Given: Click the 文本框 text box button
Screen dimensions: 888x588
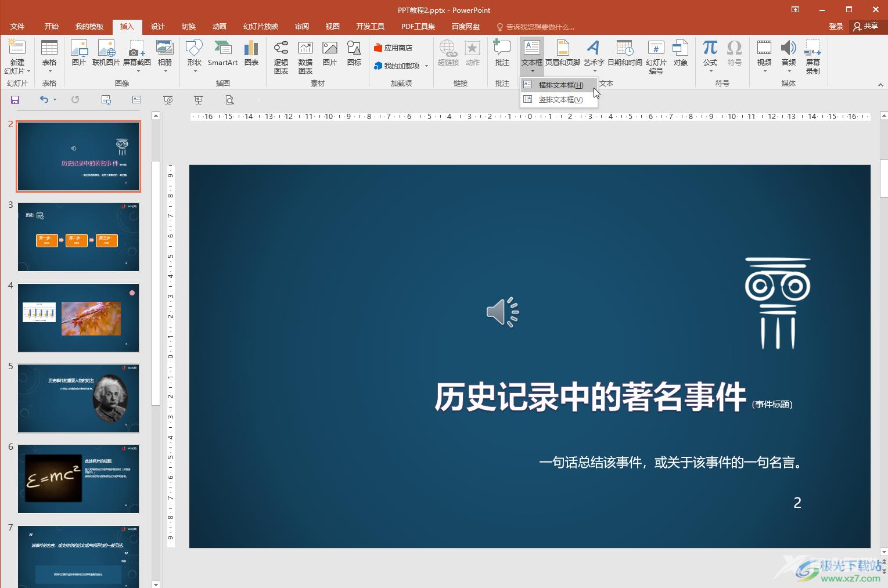Looking at the screenshot, I should [532, 57].
